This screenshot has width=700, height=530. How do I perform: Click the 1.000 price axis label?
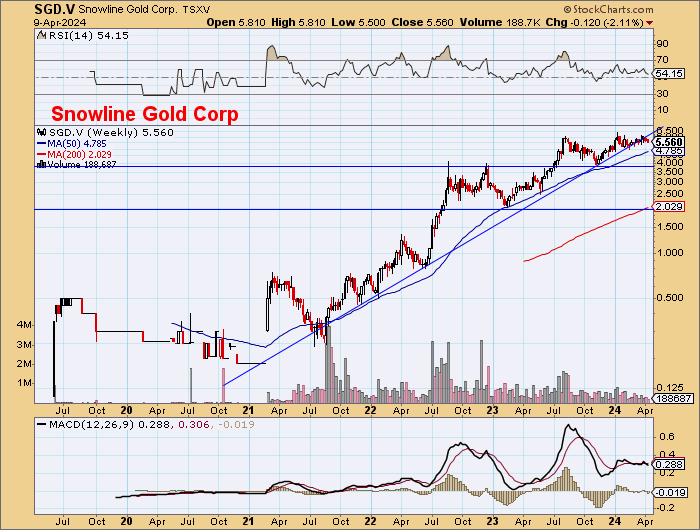click(670, 253)
